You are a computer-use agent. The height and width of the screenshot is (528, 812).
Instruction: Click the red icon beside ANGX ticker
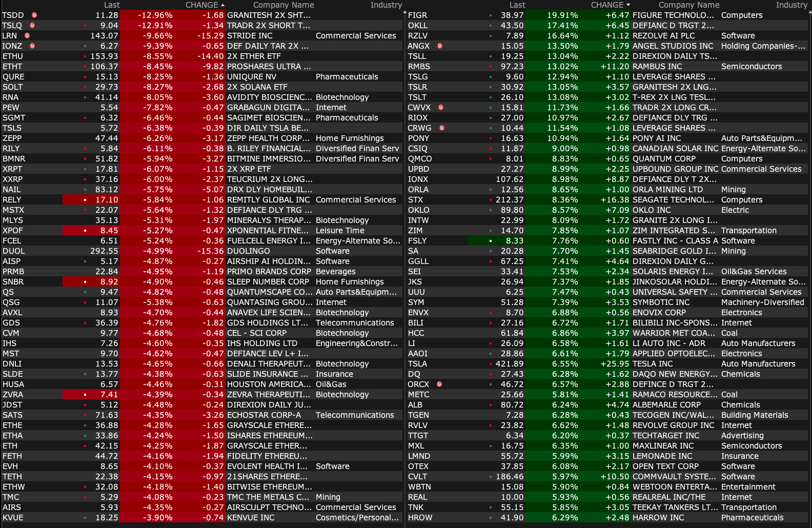pos(440,46)
